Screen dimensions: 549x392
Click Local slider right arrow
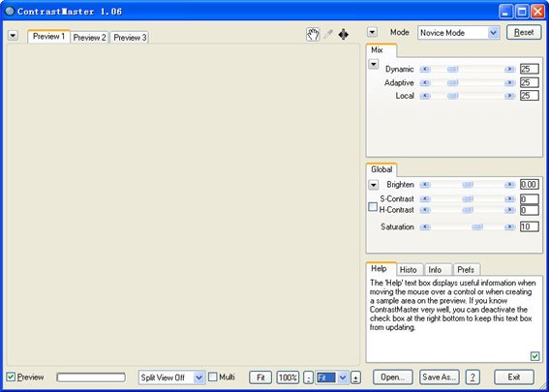click(509, 96)
